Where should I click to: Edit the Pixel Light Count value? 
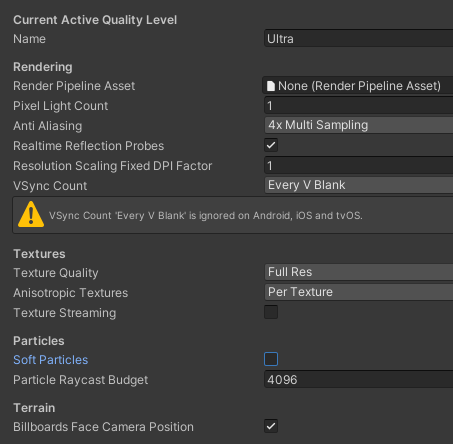click(359, 106)
